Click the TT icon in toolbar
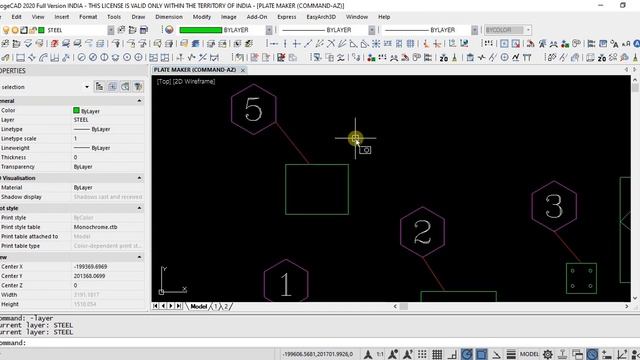The image size is (640, 360). [527, 58]
